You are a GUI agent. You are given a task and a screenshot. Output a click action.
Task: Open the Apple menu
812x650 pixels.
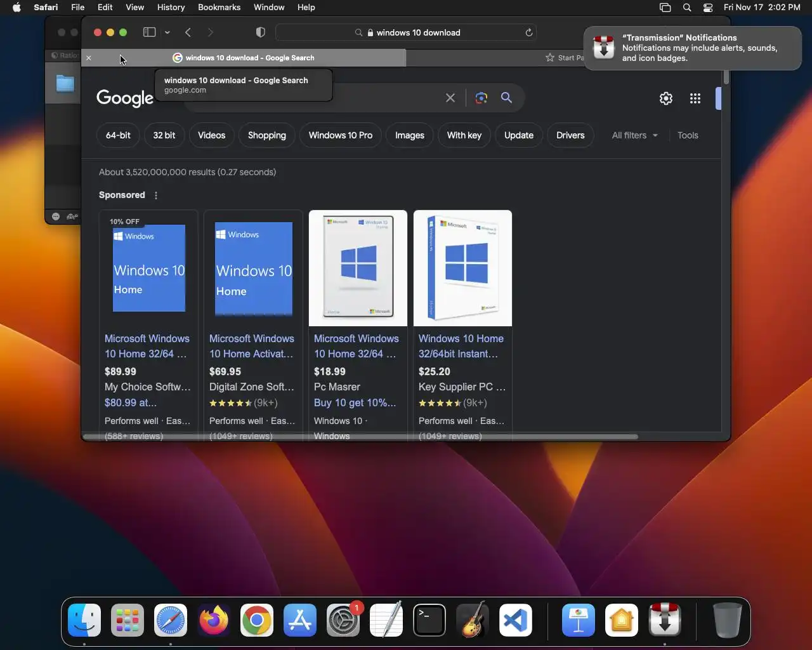(x=16, y=8)
